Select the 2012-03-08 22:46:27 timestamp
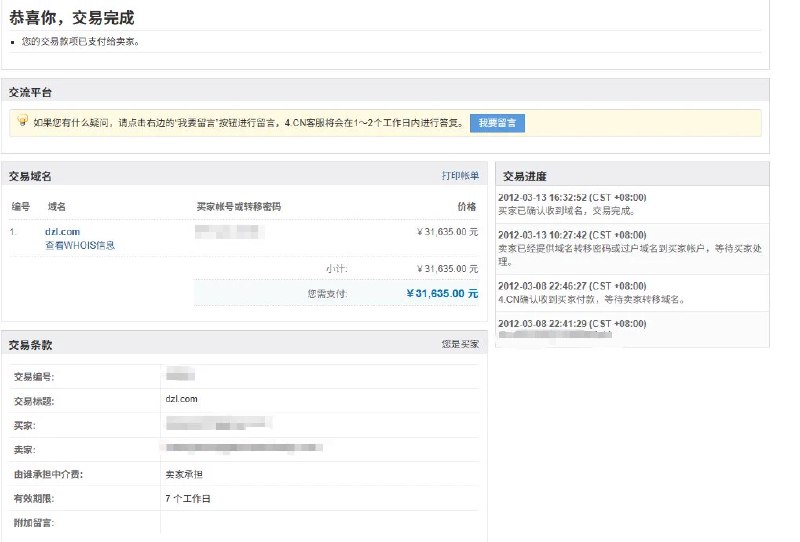800x542 pixels. (572, 286)
